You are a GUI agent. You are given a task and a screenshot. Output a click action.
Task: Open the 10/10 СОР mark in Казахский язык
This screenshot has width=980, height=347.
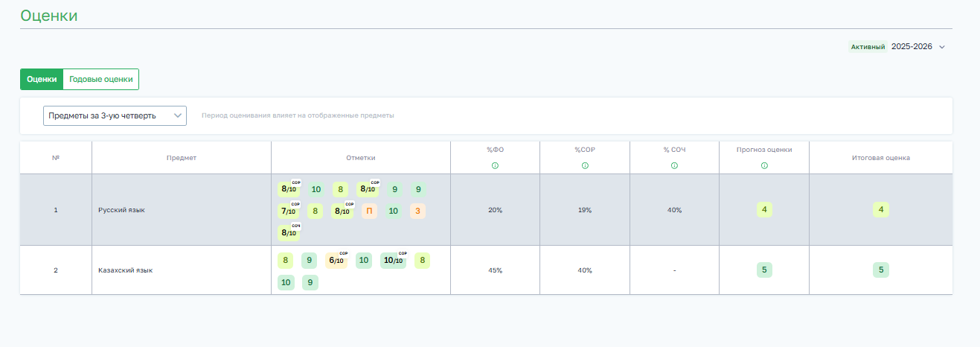click(x=392, y=261)
